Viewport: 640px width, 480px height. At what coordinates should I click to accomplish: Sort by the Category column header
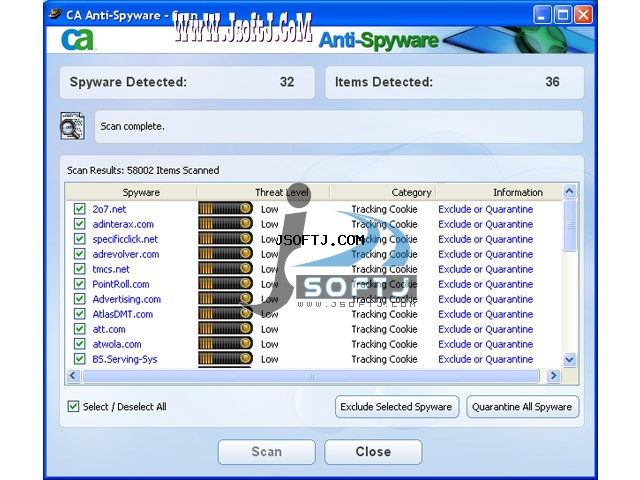(x=383, y=192)
